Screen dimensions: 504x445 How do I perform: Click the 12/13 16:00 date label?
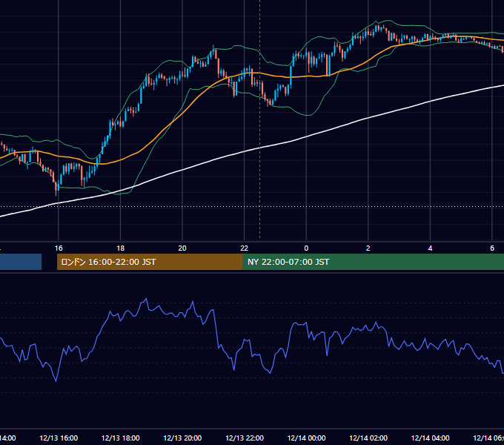click(x=59, y=438)
